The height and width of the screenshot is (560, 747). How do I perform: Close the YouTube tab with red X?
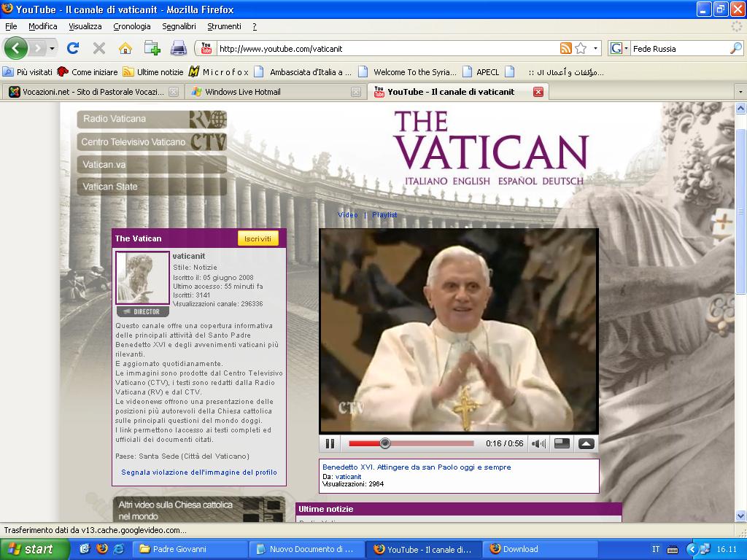(538, 92)
